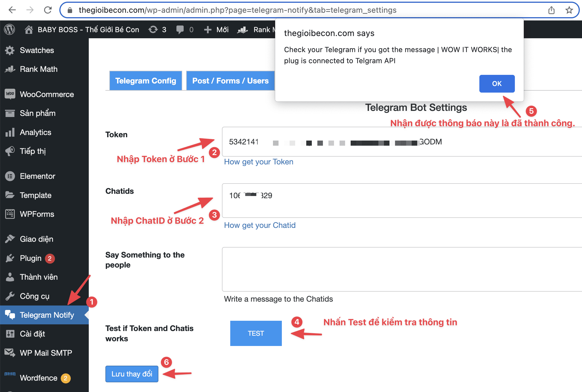The image size is (582, 392).
Task: Click the Template folder icon
Action: pos(10,195)
